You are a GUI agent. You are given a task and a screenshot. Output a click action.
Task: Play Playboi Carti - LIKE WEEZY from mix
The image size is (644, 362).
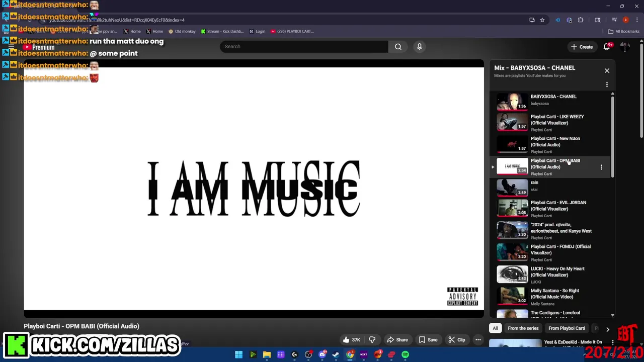pos(549,122)
